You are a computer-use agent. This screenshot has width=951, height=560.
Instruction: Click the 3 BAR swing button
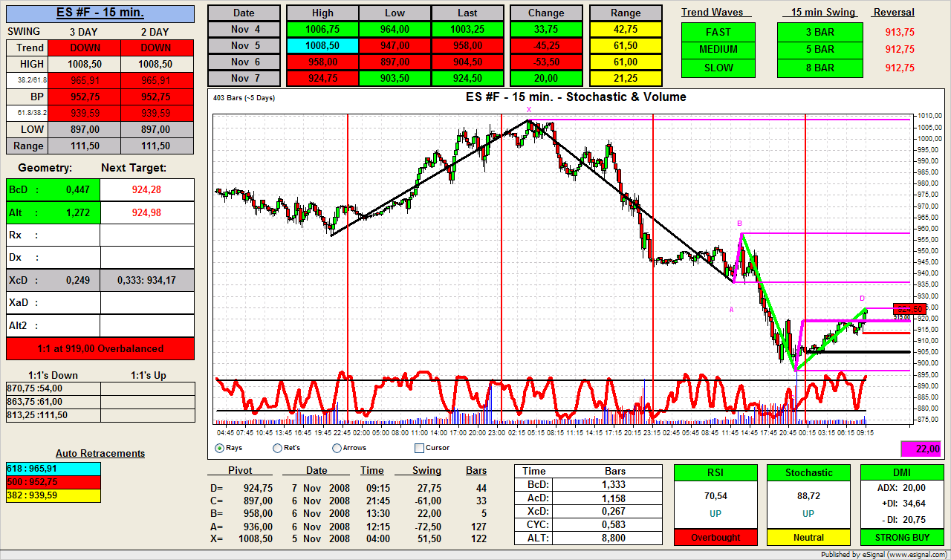coord(819,32)
